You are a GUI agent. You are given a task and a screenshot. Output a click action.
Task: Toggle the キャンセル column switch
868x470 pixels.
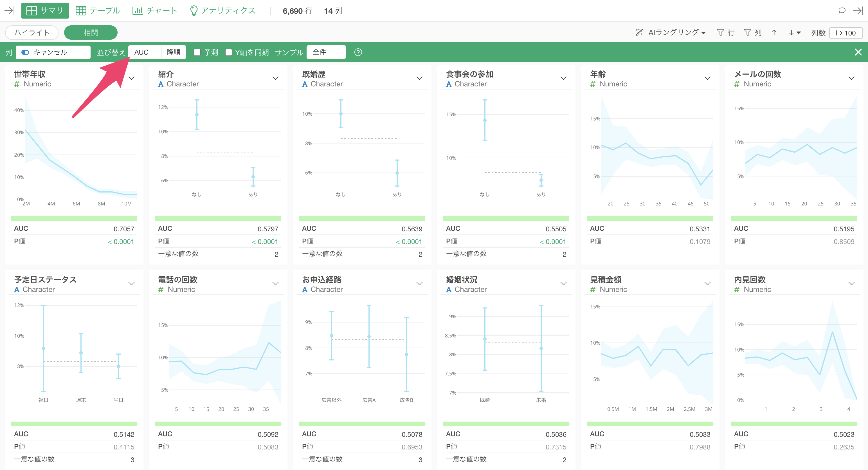click(25, 52)
